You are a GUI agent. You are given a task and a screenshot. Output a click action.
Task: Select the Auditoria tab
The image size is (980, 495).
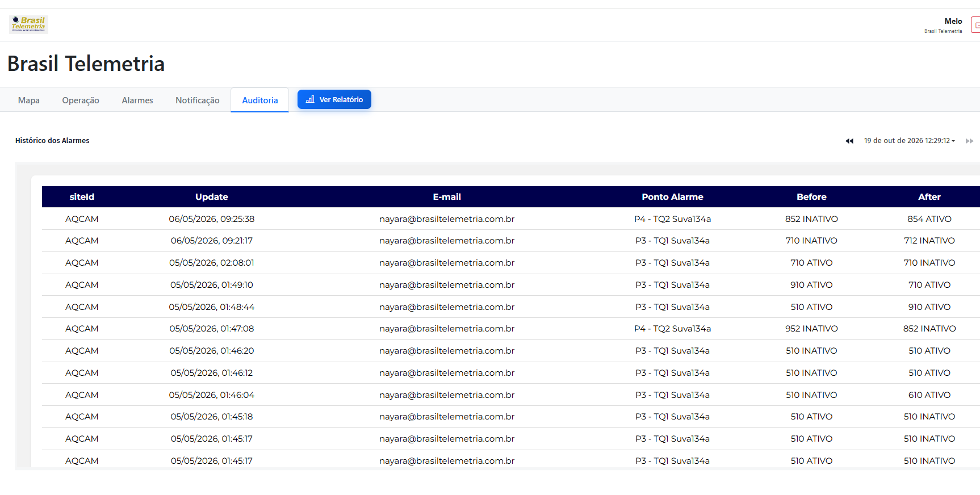click(260, 100)
